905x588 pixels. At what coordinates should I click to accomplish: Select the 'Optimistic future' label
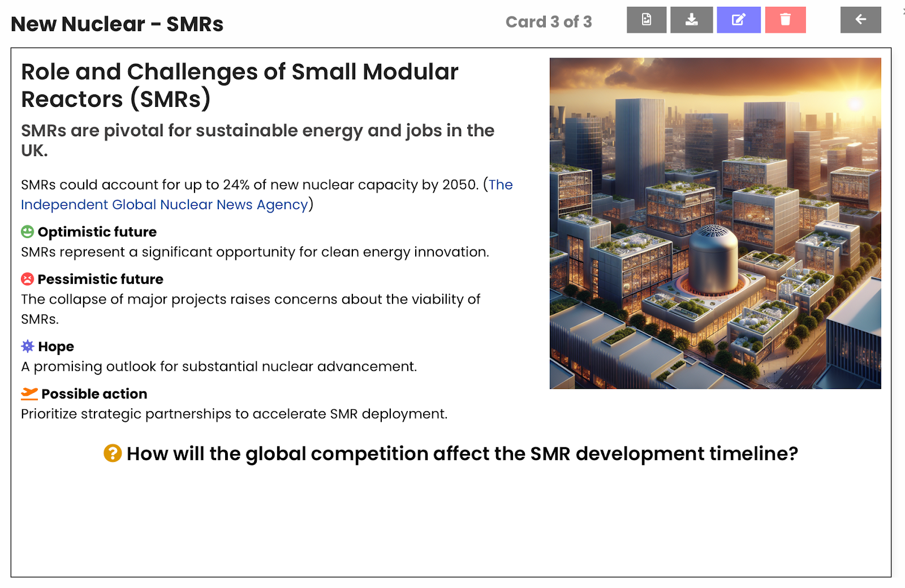pos(97,232)
